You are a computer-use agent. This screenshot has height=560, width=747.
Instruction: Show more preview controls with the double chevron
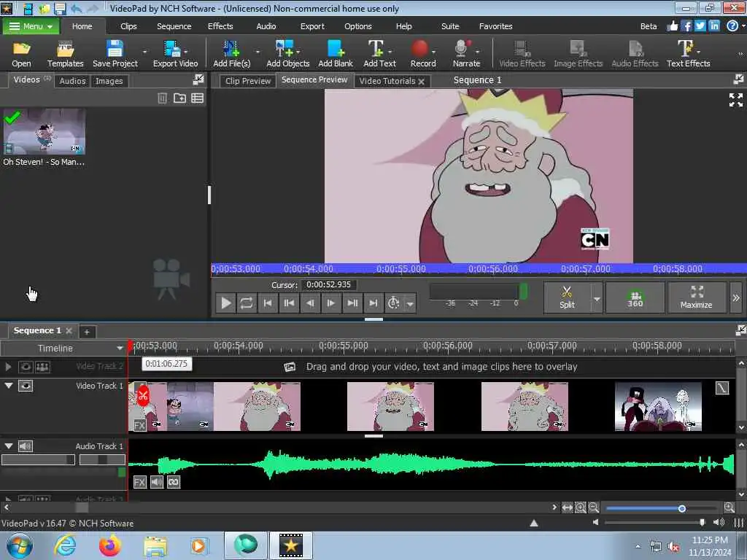pyautogui.click(x=736, y=297)
